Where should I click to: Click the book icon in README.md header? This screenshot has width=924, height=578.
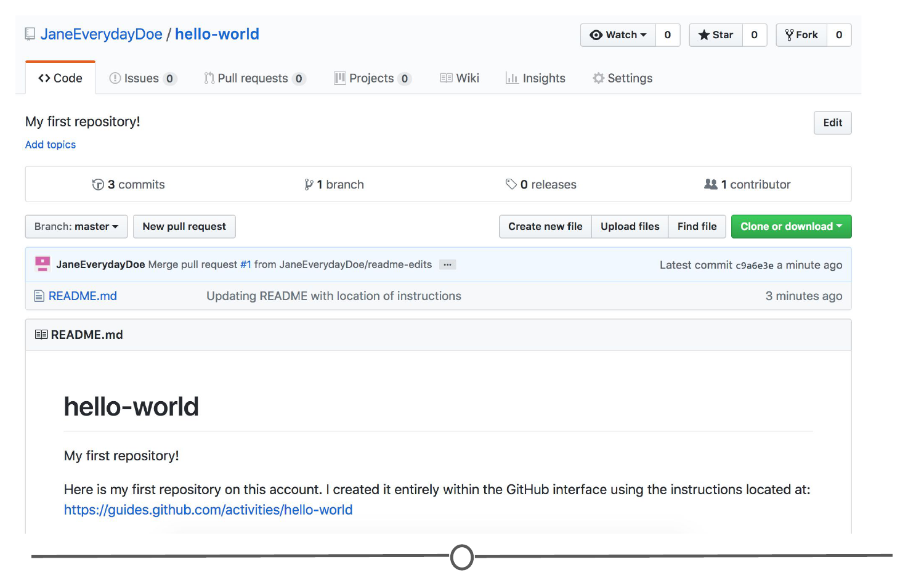tap(41, 335)
